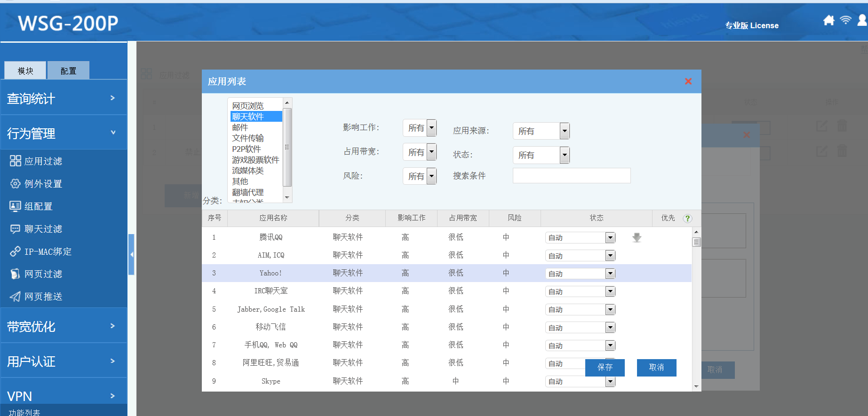868x416 pixels.
Task: Open 网页推送 in the sidebar
Action: tap(43, 297)
